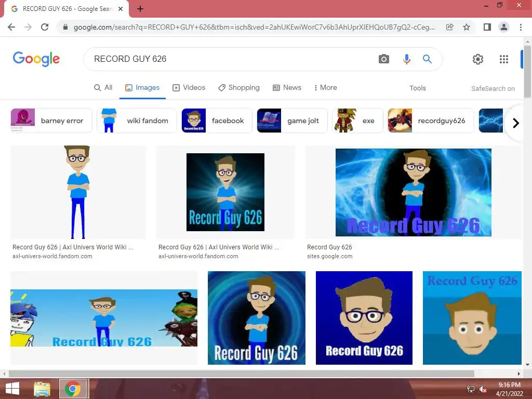Go to Google homepage via logo
Image resolution: width=532 pixels, height=399 pixels.
[36, 59]
